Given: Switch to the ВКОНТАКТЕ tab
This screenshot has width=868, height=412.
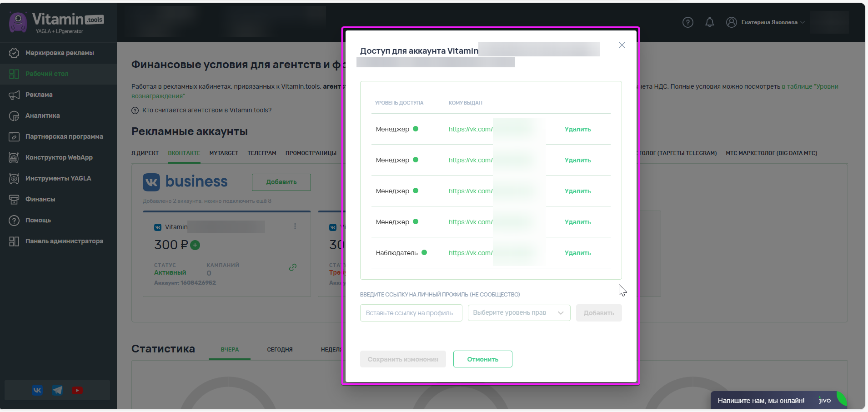Looking at the screenshot, I should [x=184, y=153].
